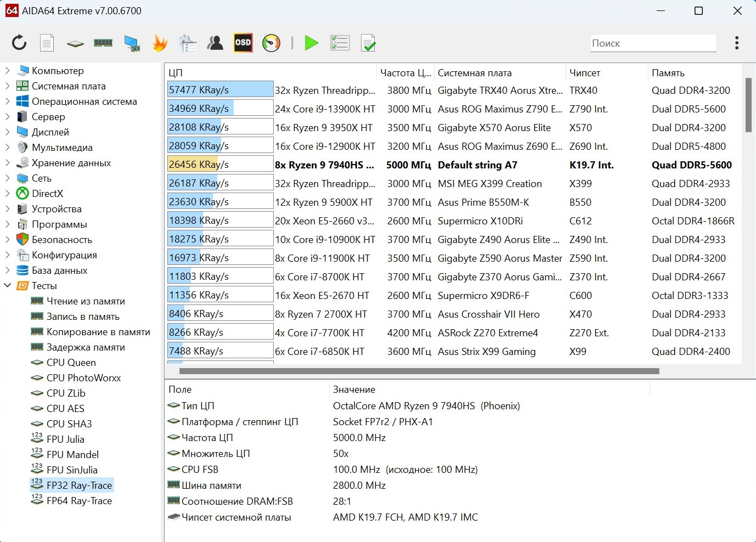756x542 pixels.
Task: Click the user silhouette icon in toolbar
Action: pos(215,43)
